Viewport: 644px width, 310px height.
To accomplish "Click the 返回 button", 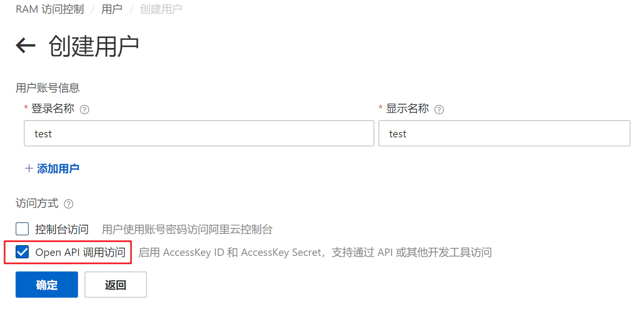I will tap(116, 285).
